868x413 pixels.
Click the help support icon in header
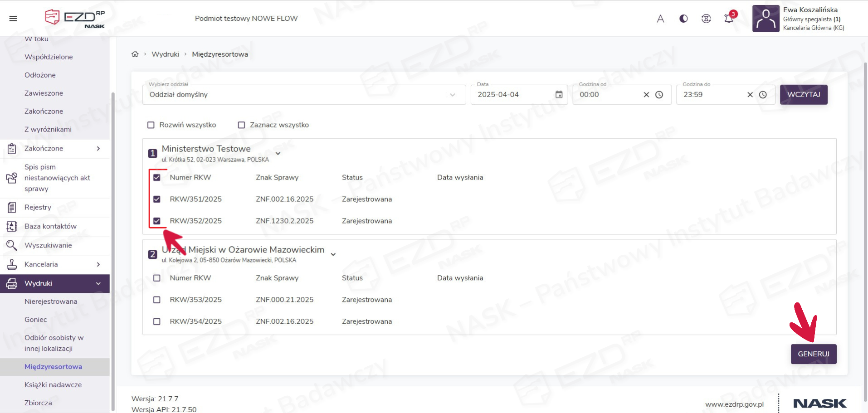[x=706, y=19]
